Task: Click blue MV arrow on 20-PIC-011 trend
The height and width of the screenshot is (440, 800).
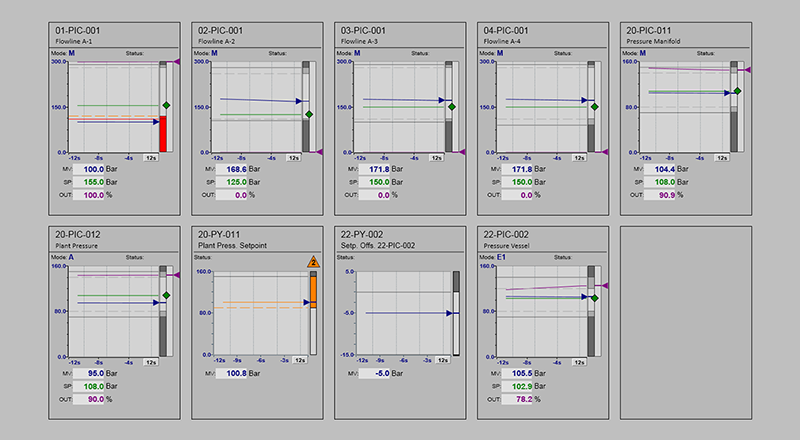Action: 728,93
